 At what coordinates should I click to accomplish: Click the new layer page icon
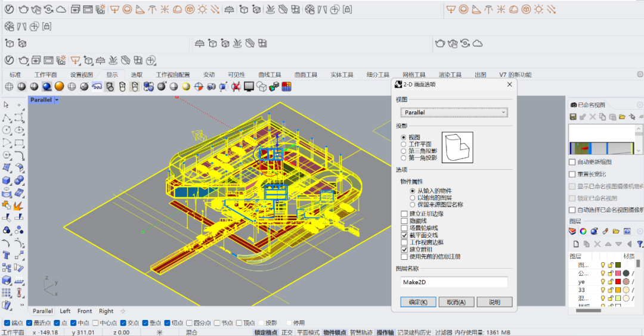576,244
